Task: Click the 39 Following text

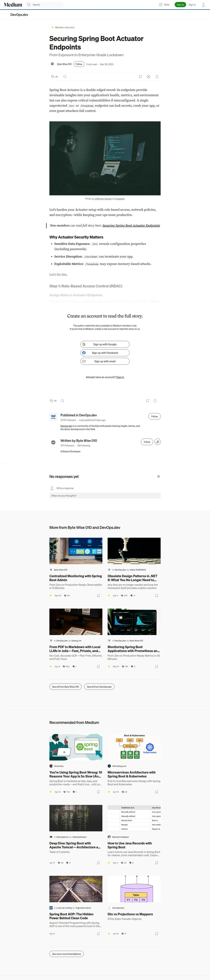Action: pos(84,445)
